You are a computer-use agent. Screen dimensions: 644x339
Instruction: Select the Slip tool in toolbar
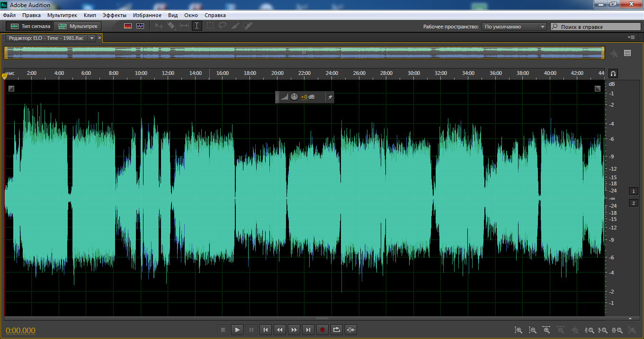184,26
